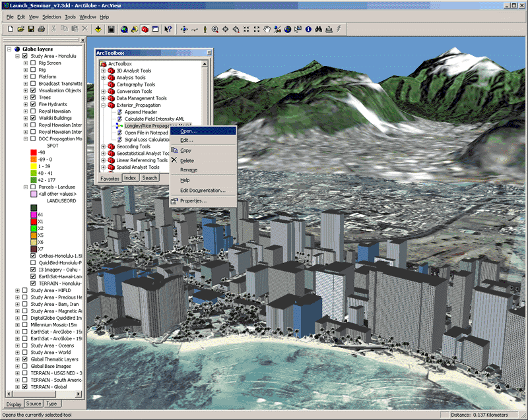Collapse the DOC Propagation Model legend
This screenshot has height=420, width=528.
(26, 138)
